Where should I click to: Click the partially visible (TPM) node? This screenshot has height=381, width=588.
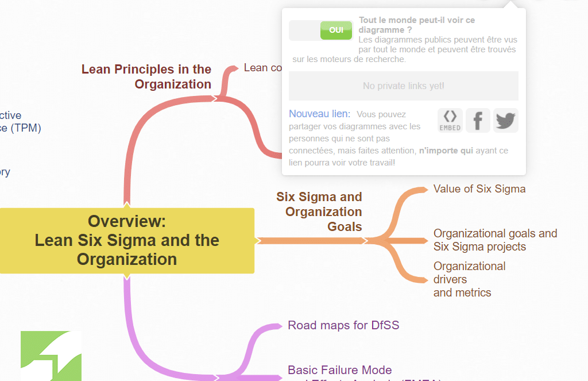[21, 128]
